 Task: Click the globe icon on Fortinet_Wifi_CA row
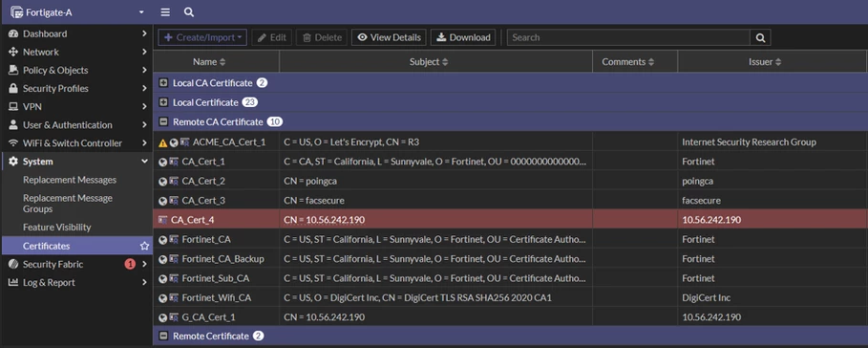click(x=162, y=298)
